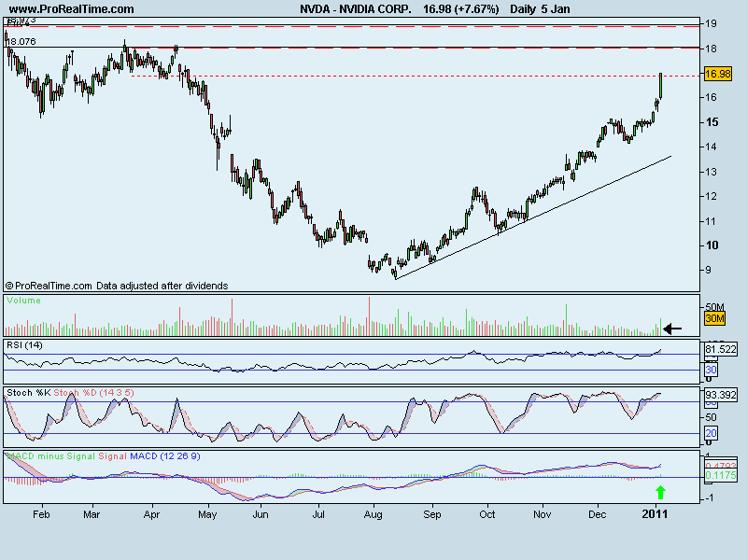Select the yellow 16.98 current price tag
Viewport: 747px width, 560px height.
717,74
